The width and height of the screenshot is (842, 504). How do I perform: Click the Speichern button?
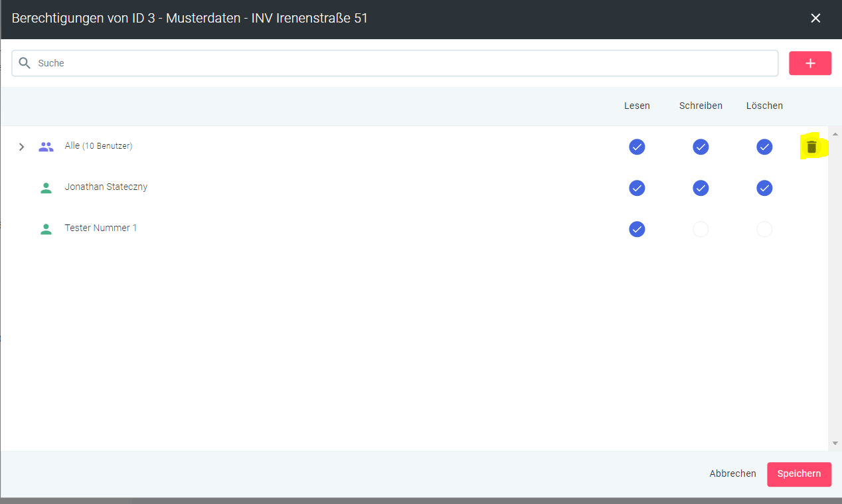click(x=799, y=474)
